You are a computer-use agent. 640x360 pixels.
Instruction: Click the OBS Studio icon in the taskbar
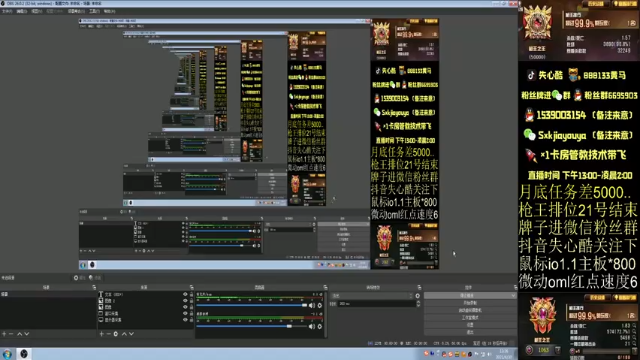[24, 354]
